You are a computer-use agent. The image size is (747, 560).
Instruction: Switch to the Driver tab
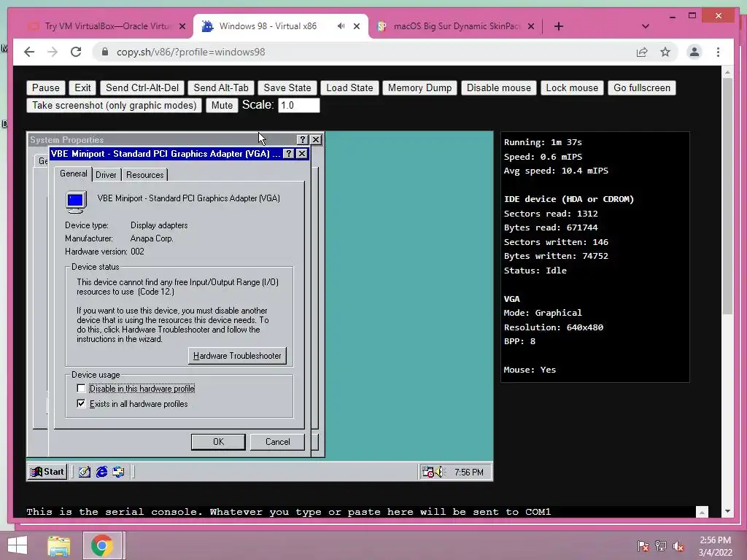pyautogui.click(x=106, y=175)
